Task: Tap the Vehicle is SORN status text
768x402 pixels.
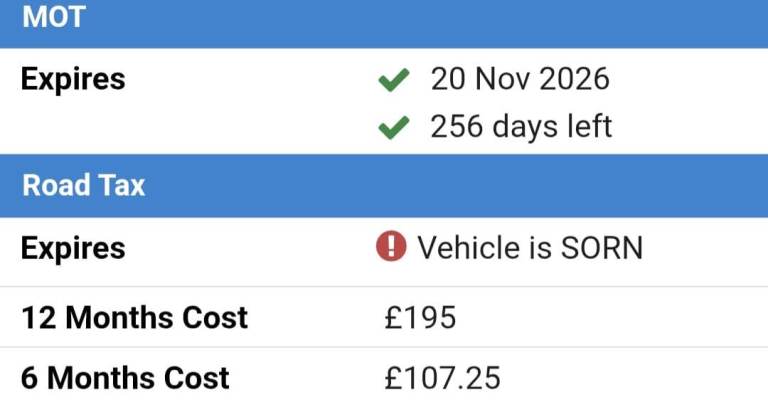Action: coord(529,248)
